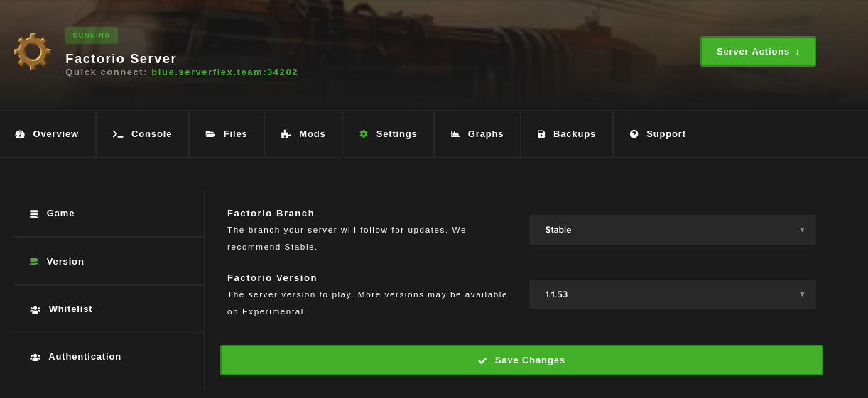Open the Game settings section

click(x=109, y=214)
